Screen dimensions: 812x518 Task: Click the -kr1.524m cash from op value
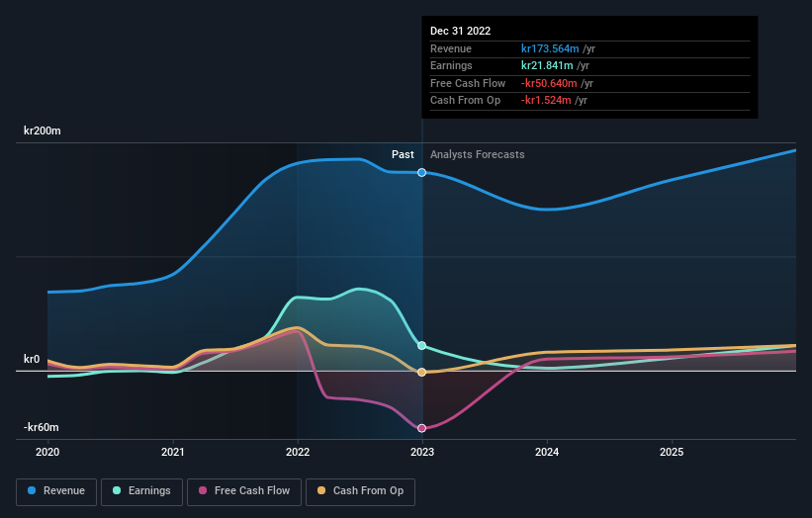[546, 101]
